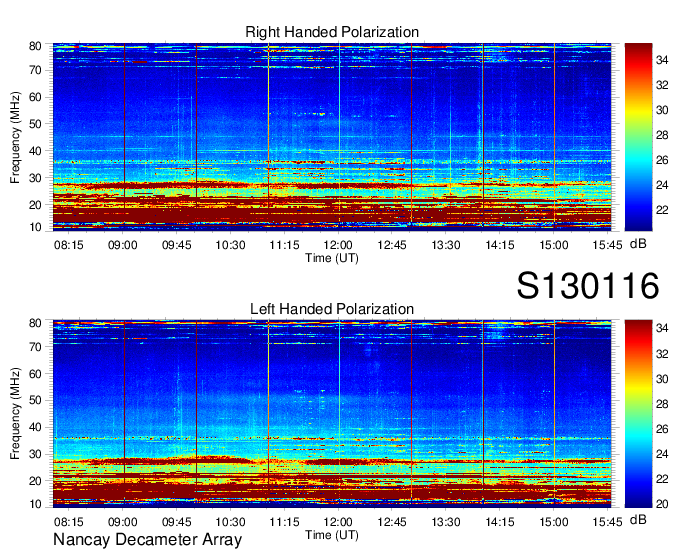This screenshot has height=552, width=680.
Task: Click the 12:00 tick under right-handed plot
Action: click(x=338, y=245)
